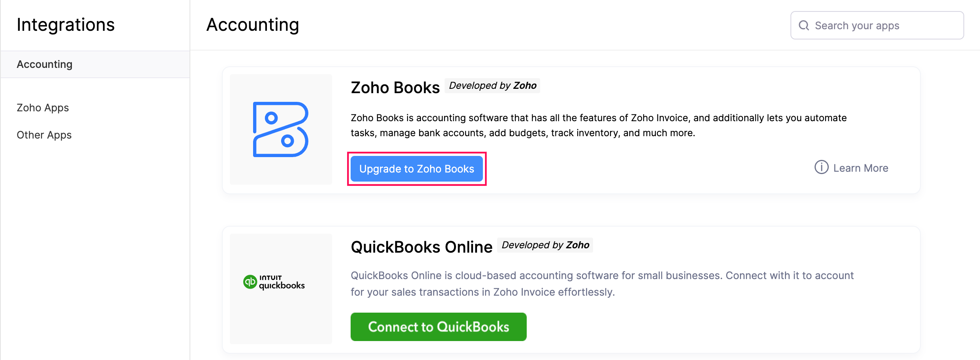
Task: Open the Learn More link for Zoho Books
Action: coord(860,168)
